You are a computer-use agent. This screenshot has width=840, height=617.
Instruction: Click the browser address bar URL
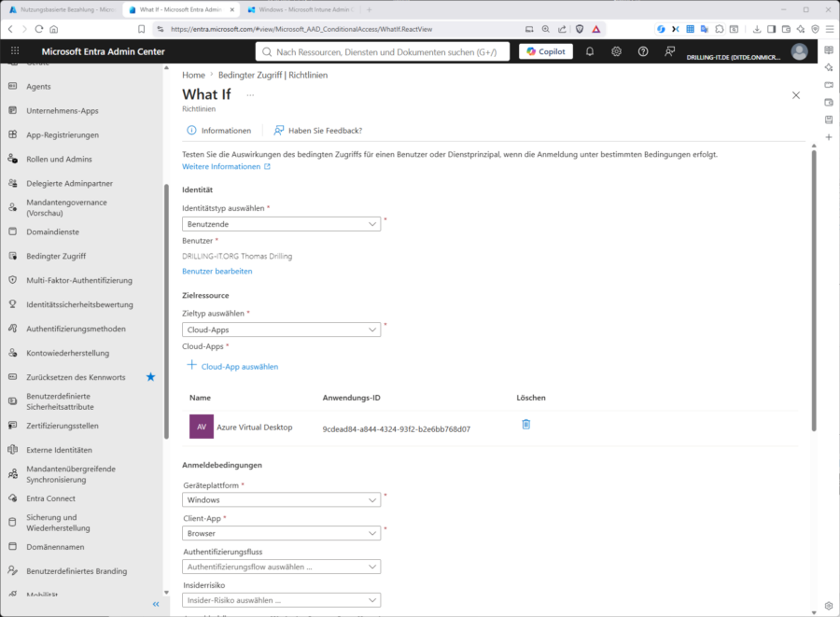tap(301, 29)
